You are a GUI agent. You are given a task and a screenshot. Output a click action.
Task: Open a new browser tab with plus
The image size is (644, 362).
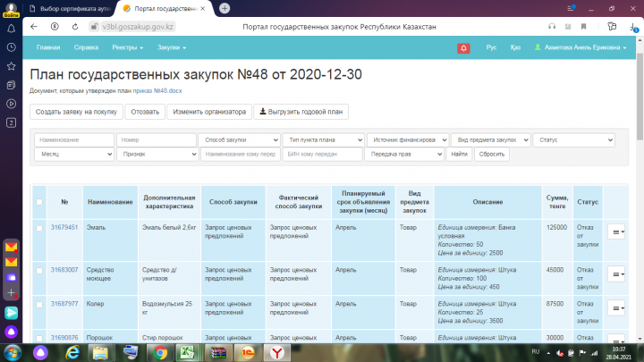225,8
